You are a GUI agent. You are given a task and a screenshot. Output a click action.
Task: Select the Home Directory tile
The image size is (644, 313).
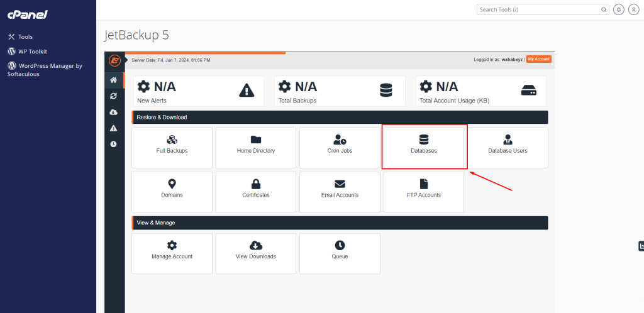(255, 147)
